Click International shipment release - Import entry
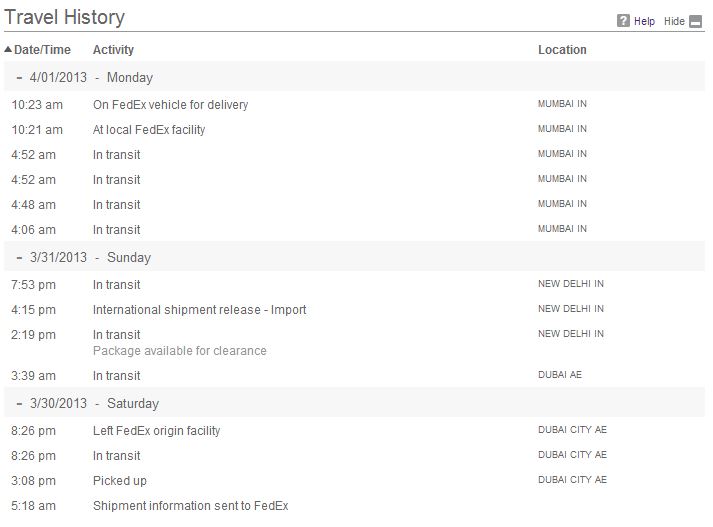This screenshot has height=527, width=713. (199, 310)
